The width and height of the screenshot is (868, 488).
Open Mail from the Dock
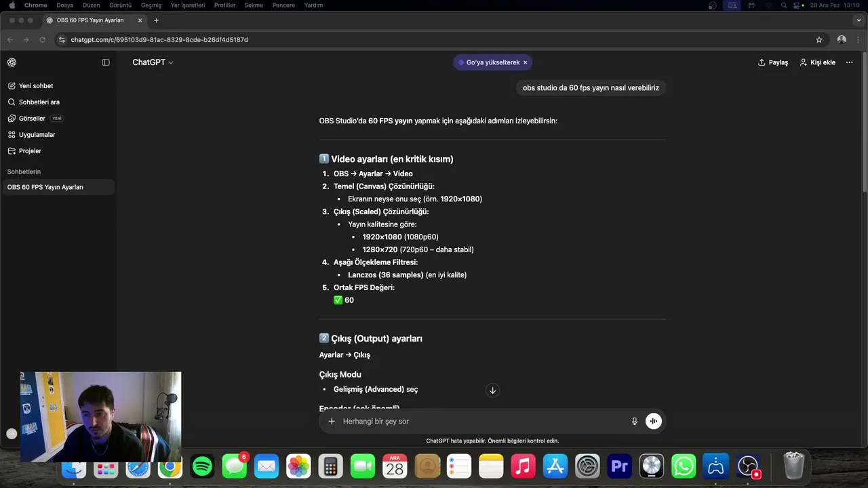coord(267,466)
